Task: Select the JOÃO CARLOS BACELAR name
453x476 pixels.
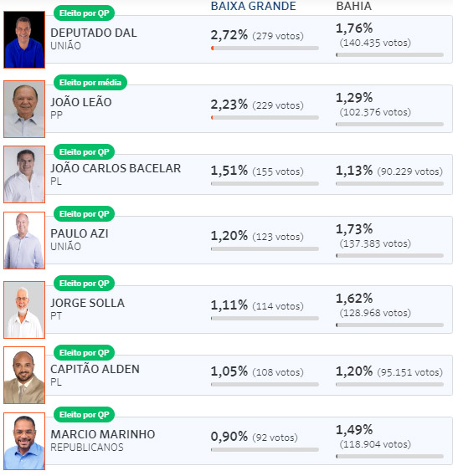Action: (x=116, y=168)
